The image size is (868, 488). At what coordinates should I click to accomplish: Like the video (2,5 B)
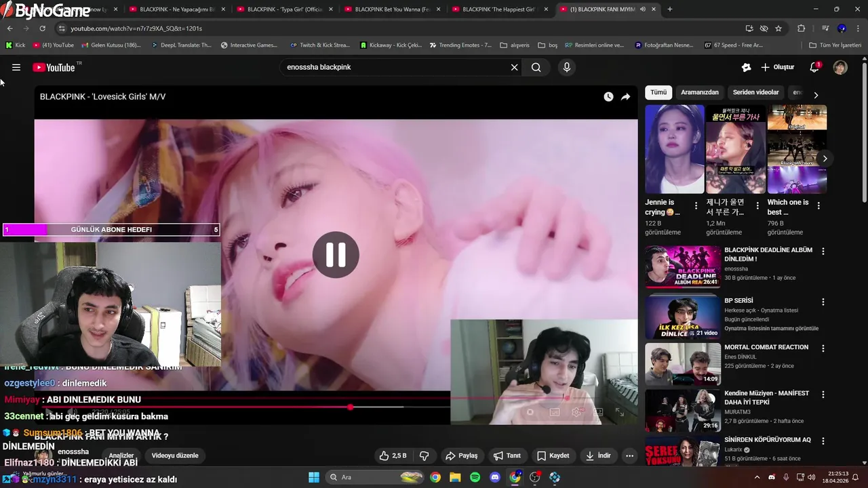coord(393,455)
